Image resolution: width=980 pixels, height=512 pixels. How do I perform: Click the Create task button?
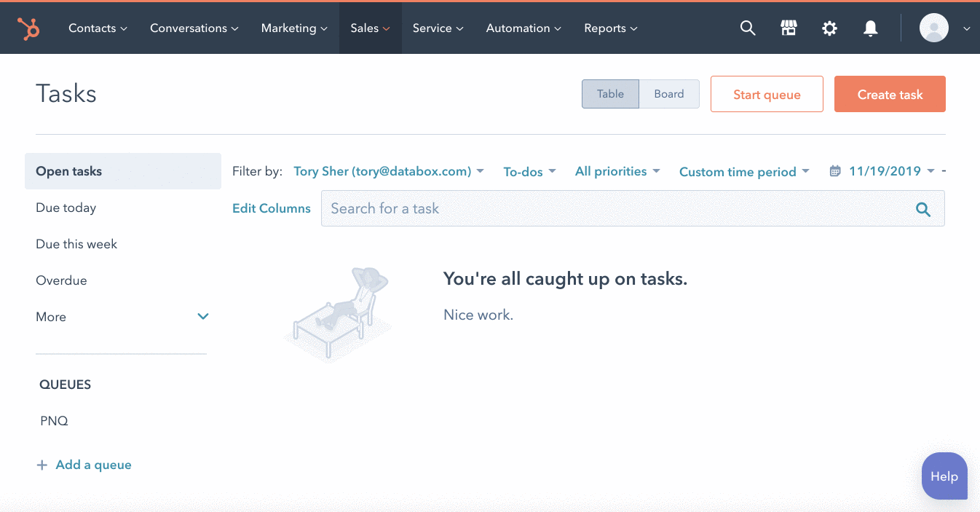point(890,94)
